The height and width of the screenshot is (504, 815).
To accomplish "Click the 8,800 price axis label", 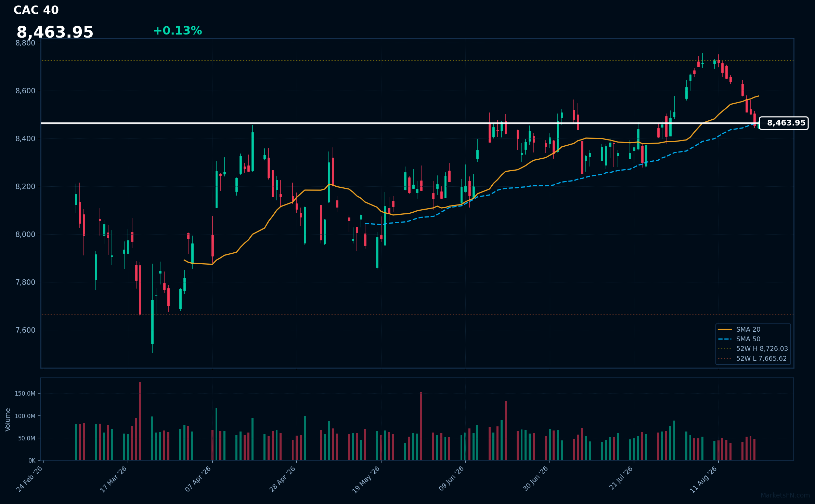I will coord(25,43).
